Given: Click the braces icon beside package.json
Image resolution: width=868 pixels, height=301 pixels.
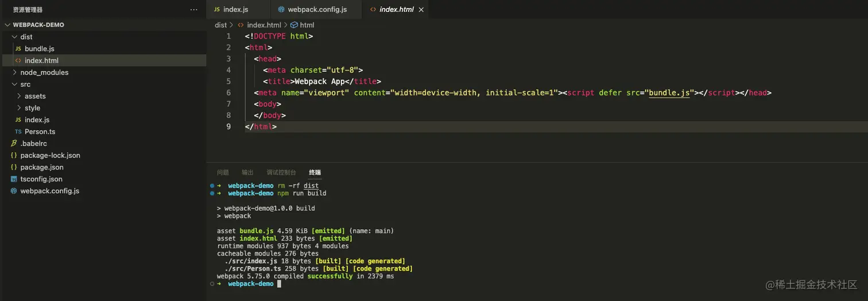Looking at the screenshot, I should point(14,167).
